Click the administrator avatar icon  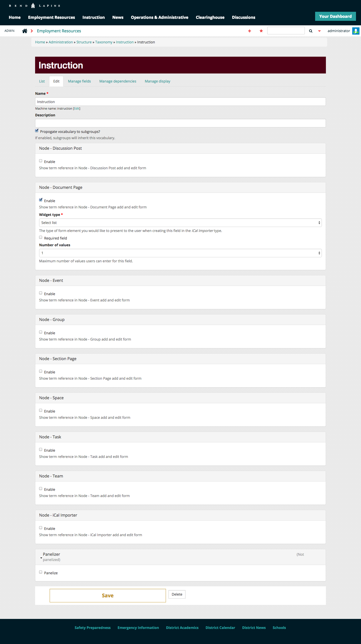coord(356,31)
